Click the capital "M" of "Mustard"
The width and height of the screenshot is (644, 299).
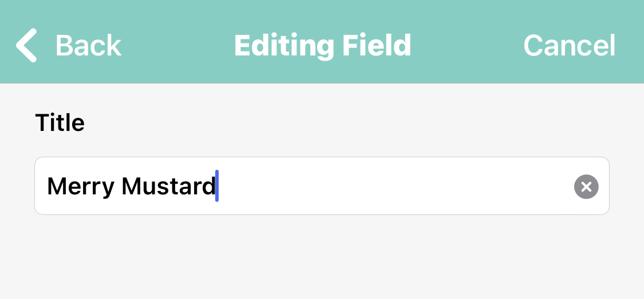(131, 186)
